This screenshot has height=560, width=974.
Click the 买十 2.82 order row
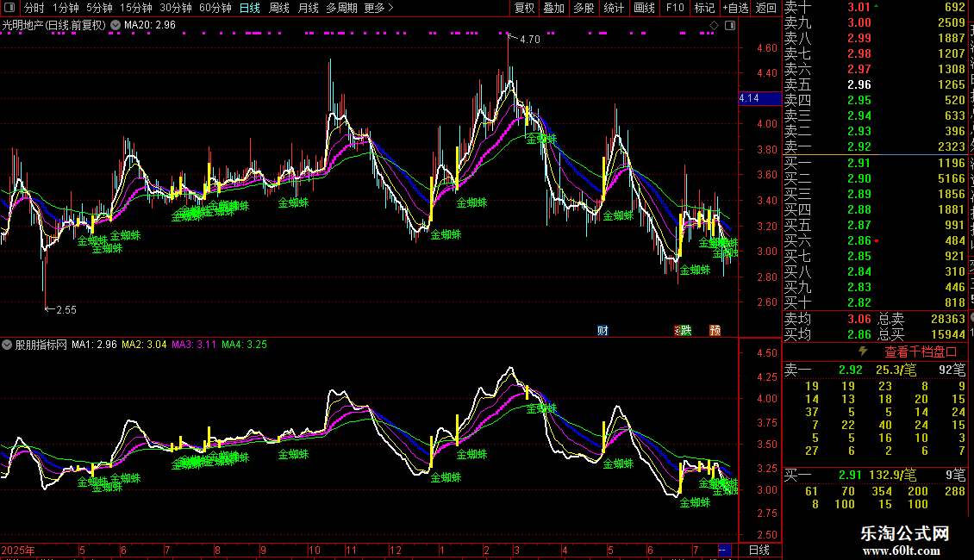[x=875, y=302]
